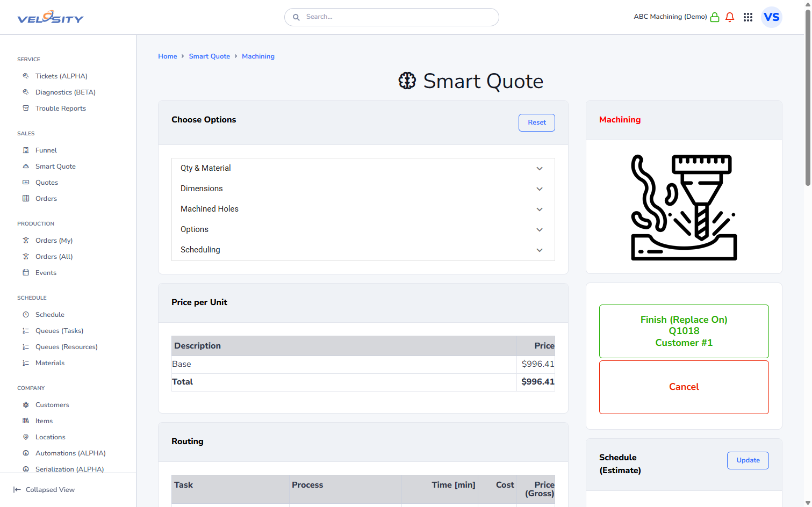
Task: Click the Materials sidebar icon
Action: click(26, 363)
